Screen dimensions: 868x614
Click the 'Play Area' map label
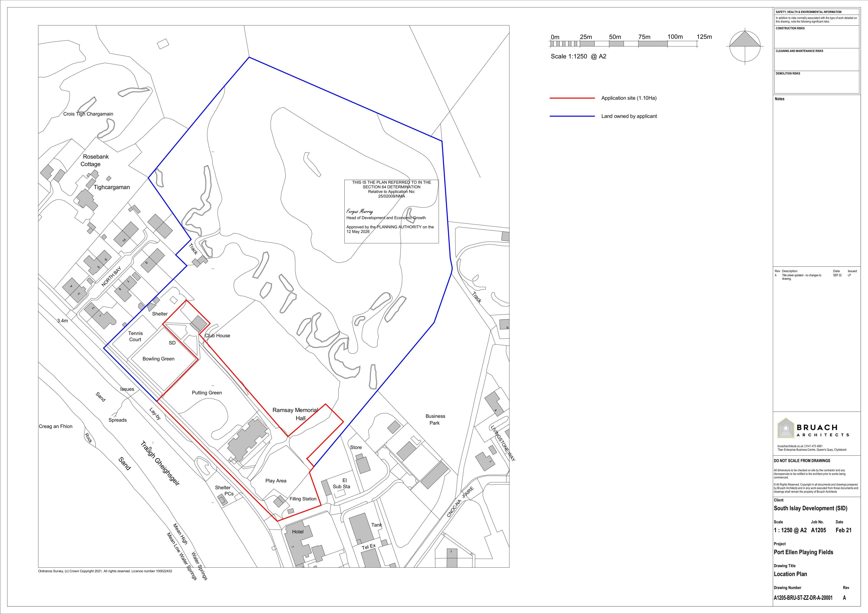[x=276, y=481]
